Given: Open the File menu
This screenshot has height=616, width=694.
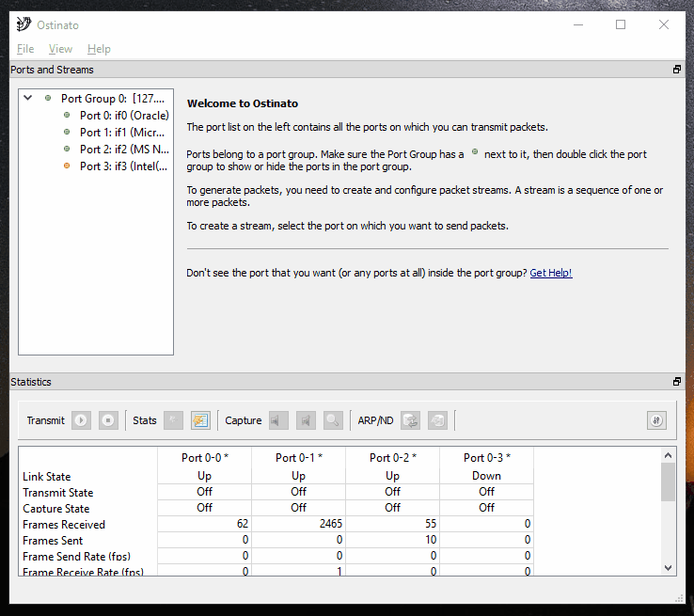Looking at the screenshot, I should point(25,49).
